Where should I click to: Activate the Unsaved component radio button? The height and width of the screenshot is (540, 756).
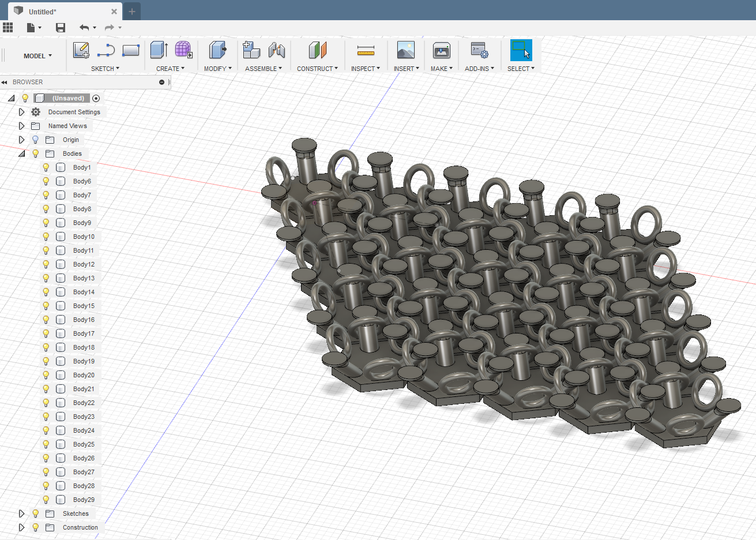coord(96,98)
